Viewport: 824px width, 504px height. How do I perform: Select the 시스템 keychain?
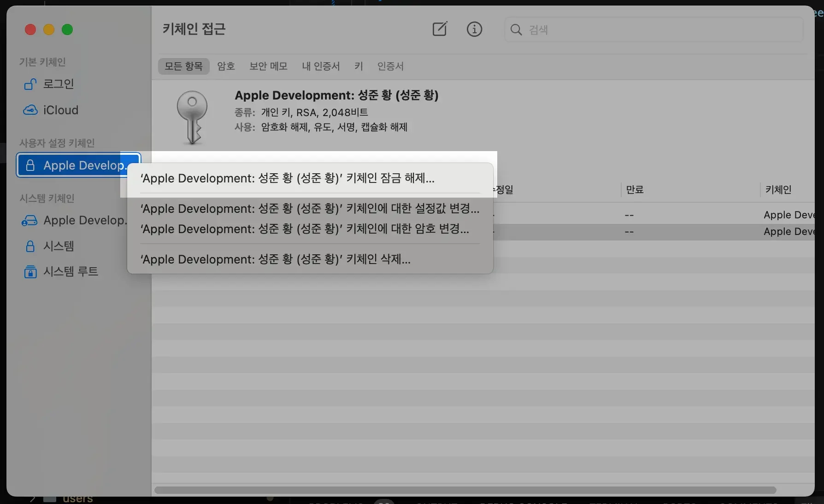click(x=78, y=246)
